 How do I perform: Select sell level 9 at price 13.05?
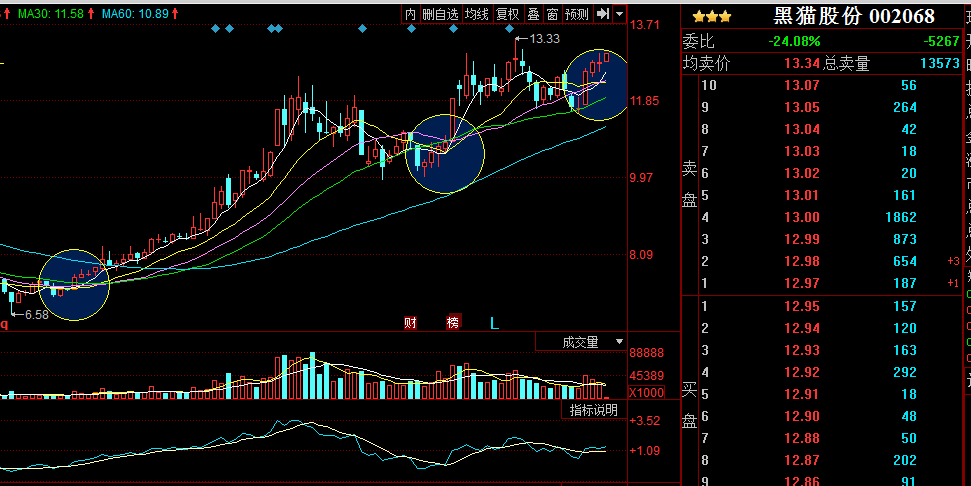coord(821,108)
